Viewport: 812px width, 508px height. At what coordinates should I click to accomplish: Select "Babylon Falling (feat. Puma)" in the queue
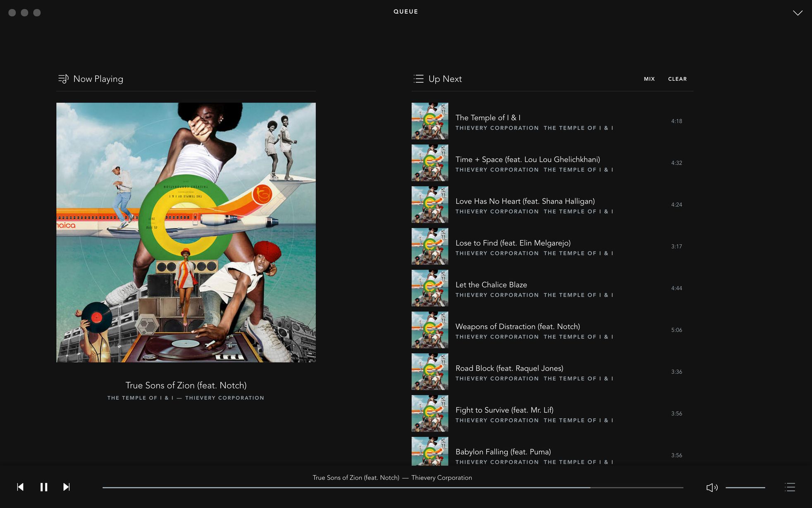pyautogui.click(x=503, y=452)
